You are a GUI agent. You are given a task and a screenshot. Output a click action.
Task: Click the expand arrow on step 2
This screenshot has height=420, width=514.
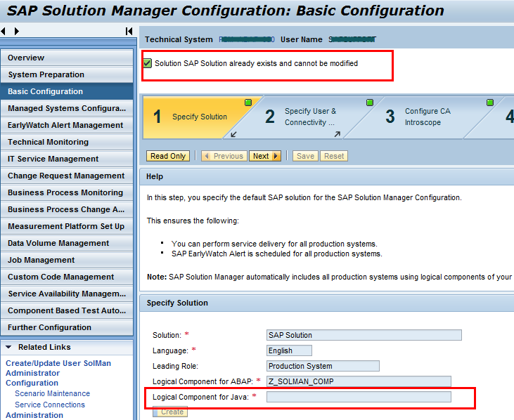click(338, 134)
